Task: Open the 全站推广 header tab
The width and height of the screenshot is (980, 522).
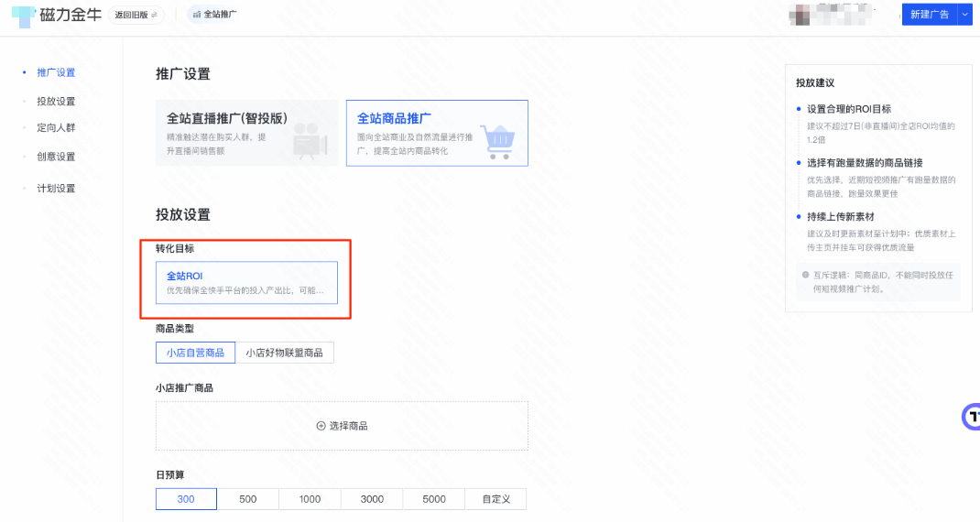Action: click(214, 14)
